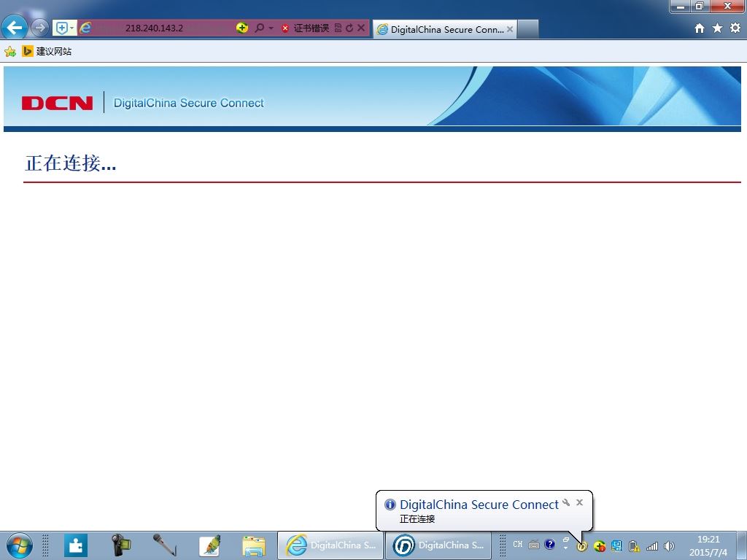Click the keyboard tray icon
Image resolution: width=747 pixels, height=560 pixels.
tap(533, 545)
